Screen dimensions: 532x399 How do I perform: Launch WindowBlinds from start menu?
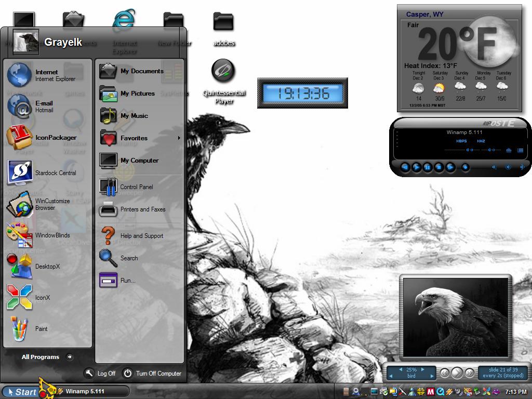pos(47,235)
